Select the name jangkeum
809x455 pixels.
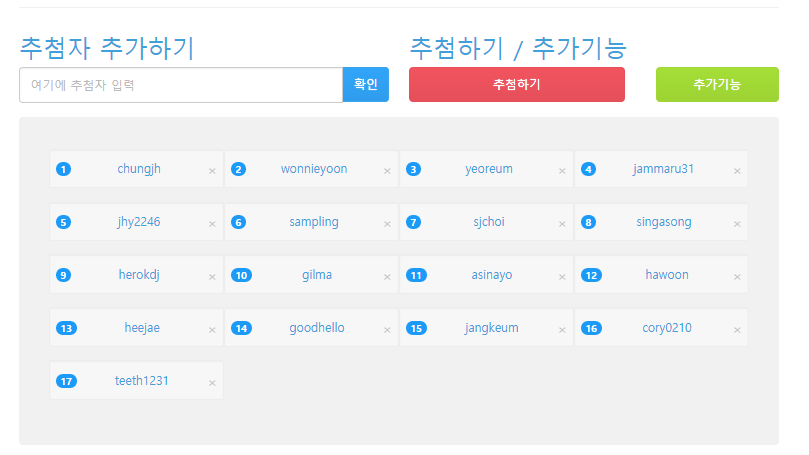(492, 328)
